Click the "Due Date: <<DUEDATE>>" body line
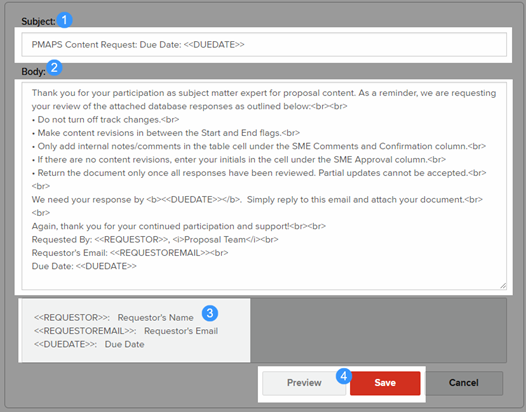 pyautogui.click(x=84, y=266)
